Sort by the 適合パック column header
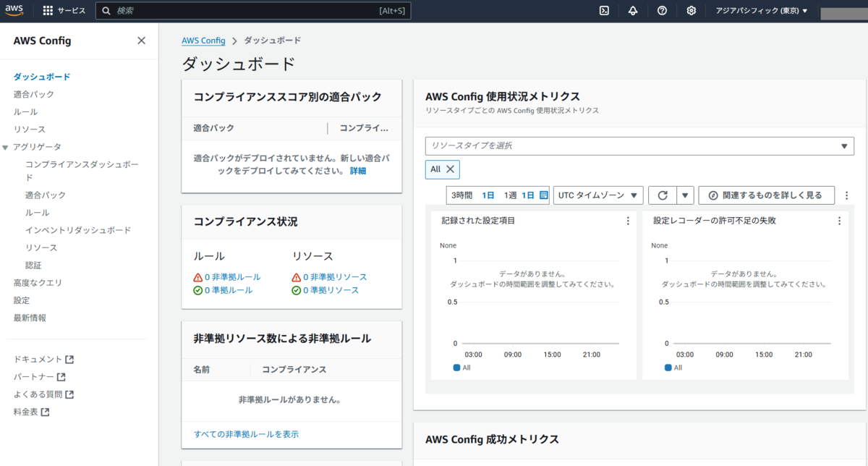Image resolution: width=868 pixels, height=466 pixels. point(214,128)
